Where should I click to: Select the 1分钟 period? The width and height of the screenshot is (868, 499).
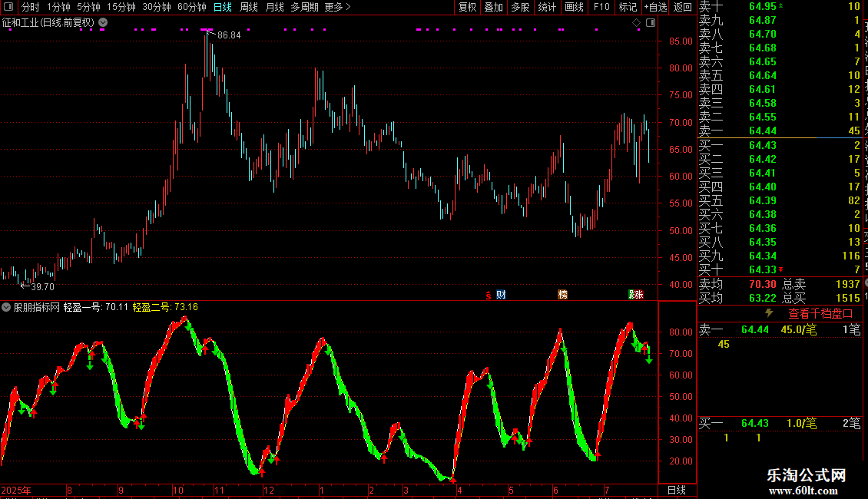coord(58,7)
